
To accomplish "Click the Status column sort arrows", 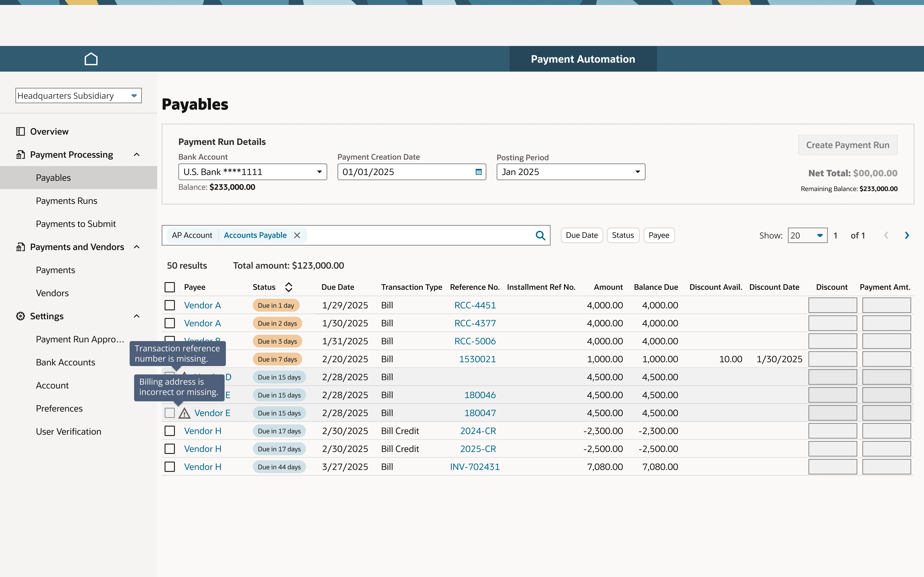I will click(289, 287).
